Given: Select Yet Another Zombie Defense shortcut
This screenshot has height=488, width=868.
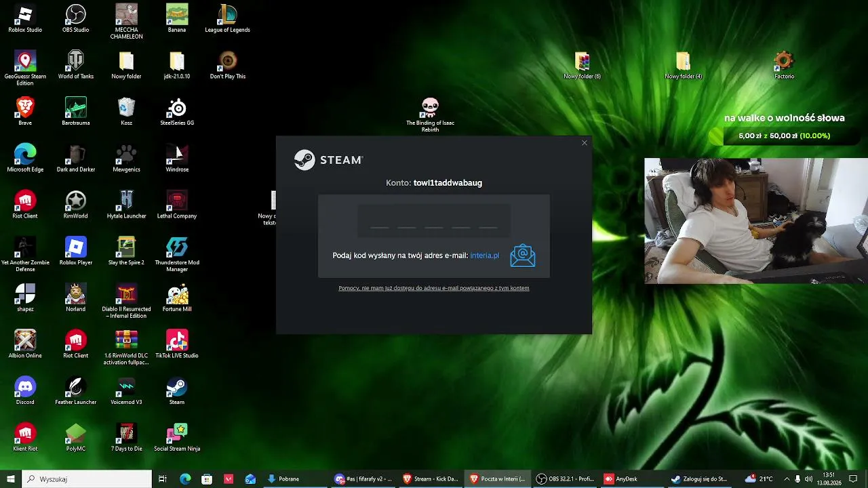Looking at the screenshot, I should click(x=25, y=255).
